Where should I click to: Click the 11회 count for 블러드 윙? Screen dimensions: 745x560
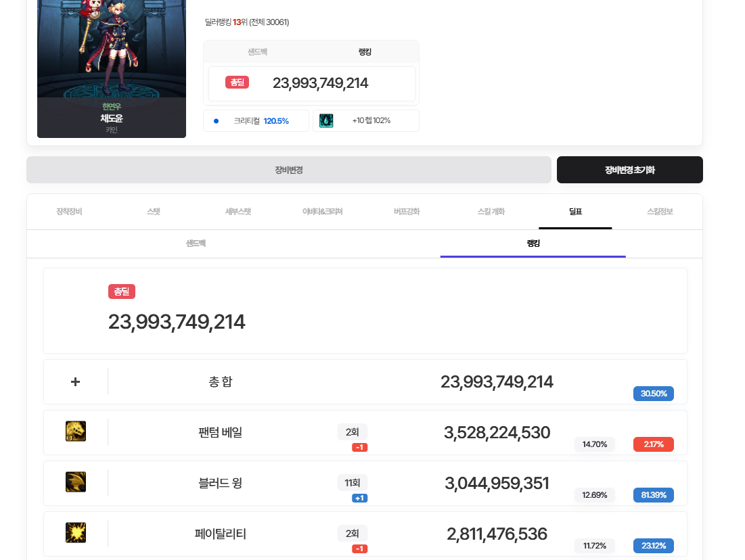pos(352,483)
